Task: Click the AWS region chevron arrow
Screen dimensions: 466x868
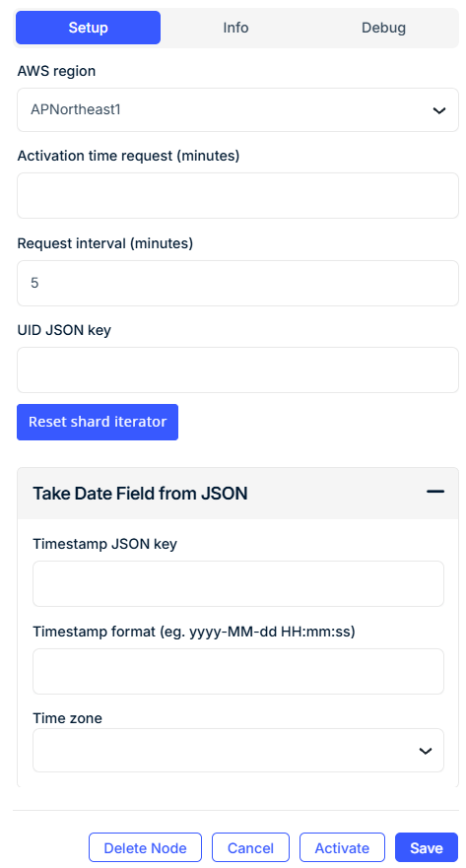Action: (438, 110)
